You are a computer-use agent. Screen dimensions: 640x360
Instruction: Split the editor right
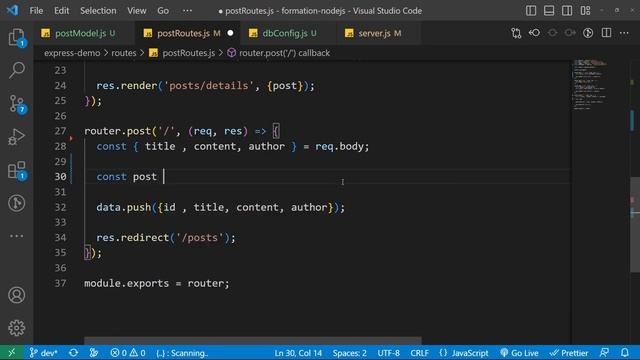(x=607, y=33)
